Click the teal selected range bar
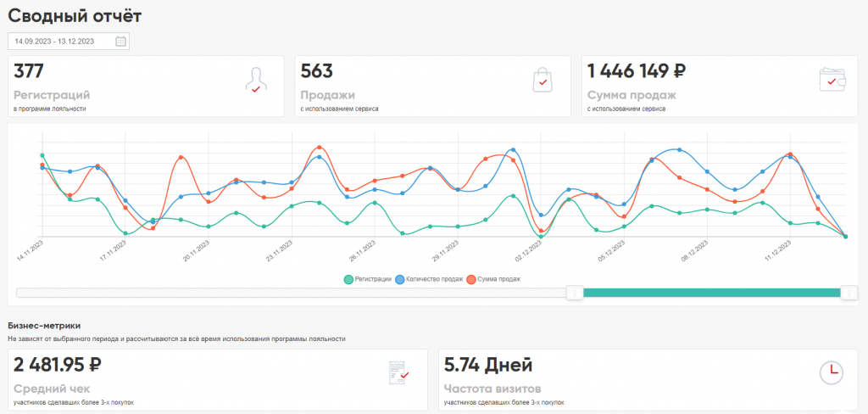 (712, 293)
